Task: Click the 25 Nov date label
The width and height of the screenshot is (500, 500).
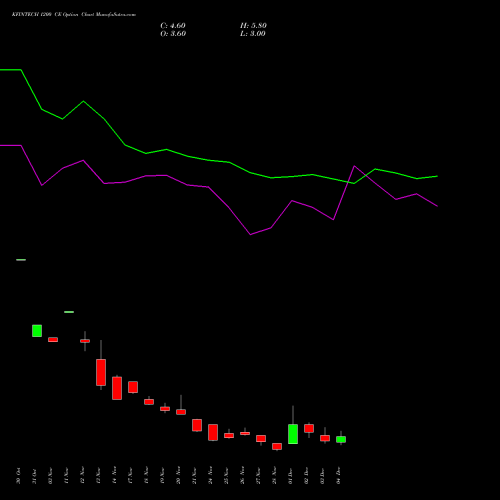Action: tap(226, 476)
